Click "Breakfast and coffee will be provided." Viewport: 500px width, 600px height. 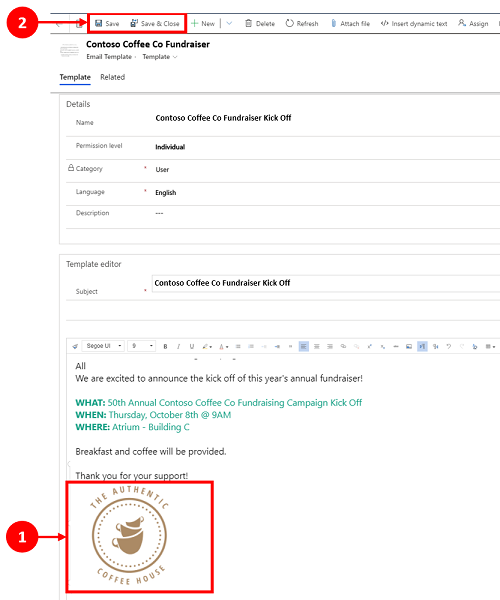[x=151, y=452]
